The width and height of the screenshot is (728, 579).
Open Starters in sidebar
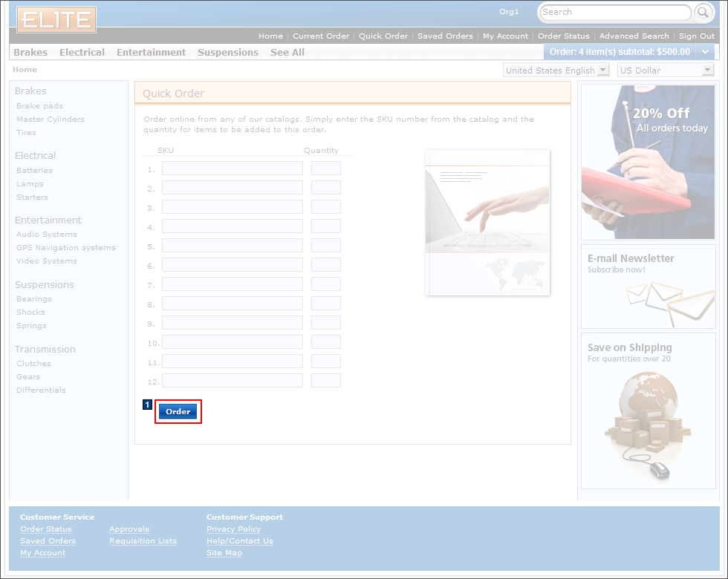[32, 197]
